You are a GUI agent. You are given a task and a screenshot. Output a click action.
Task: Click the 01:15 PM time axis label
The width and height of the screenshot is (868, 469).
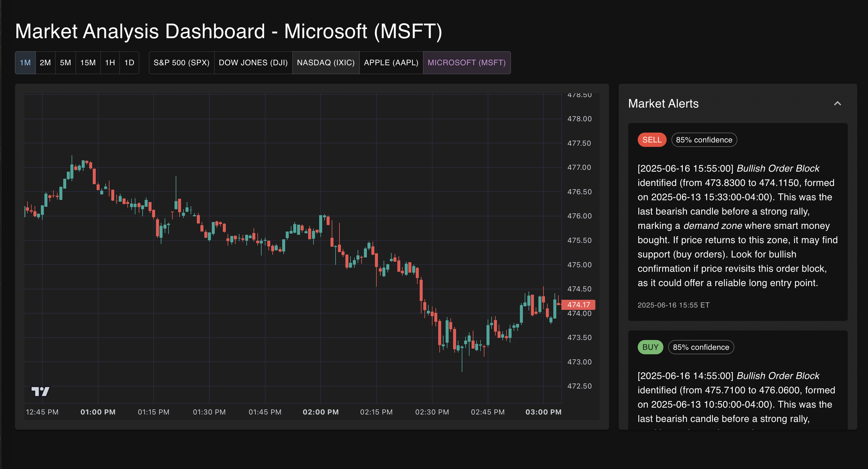click(x=153, y=412)
